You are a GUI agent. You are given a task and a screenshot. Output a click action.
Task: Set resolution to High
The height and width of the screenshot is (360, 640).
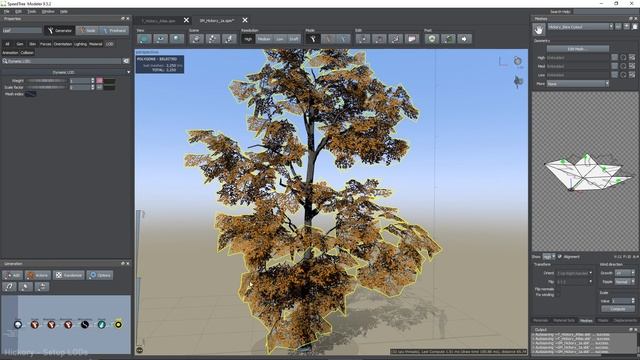(248, 39)
